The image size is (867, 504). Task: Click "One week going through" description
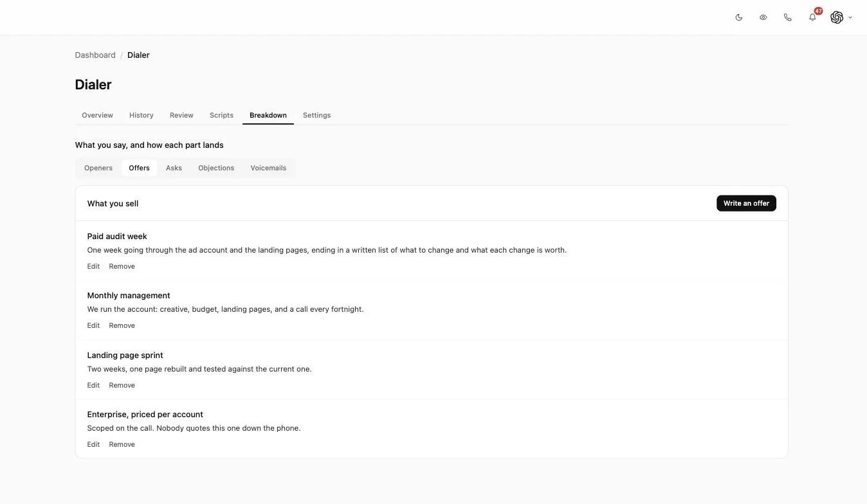[327, 250]
